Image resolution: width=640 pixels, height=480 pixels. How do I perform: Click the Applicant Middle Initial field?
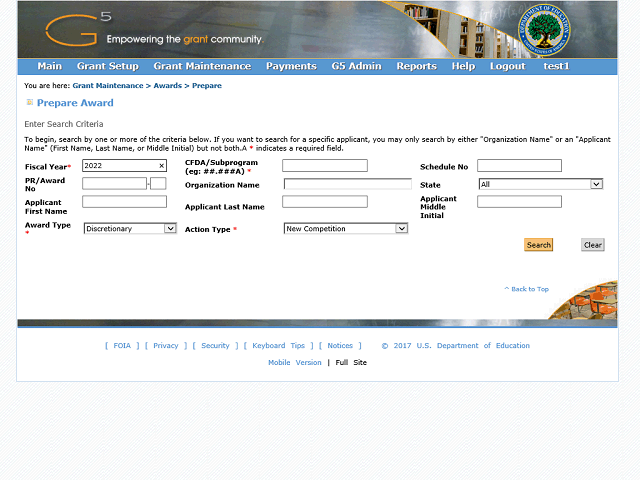[519, 202]
